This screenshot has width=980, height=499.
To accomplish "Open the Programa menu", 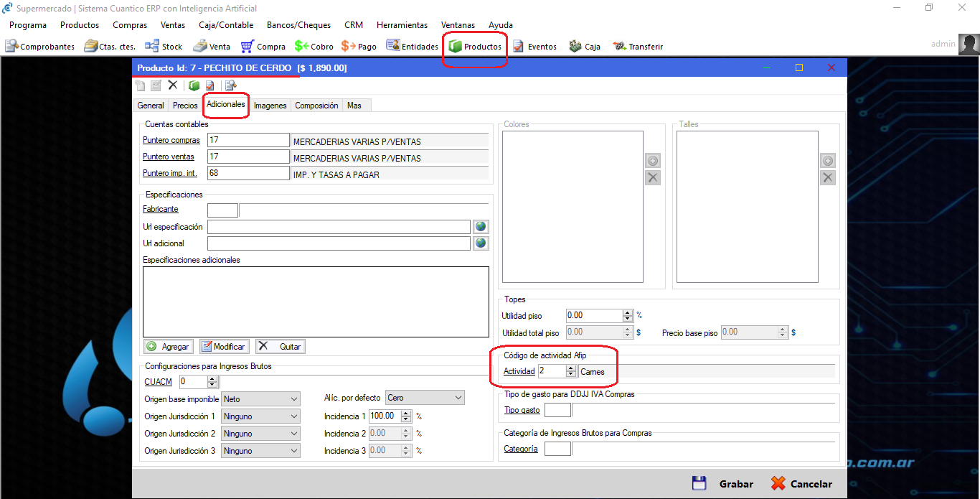I will click(x=28, y=24).
